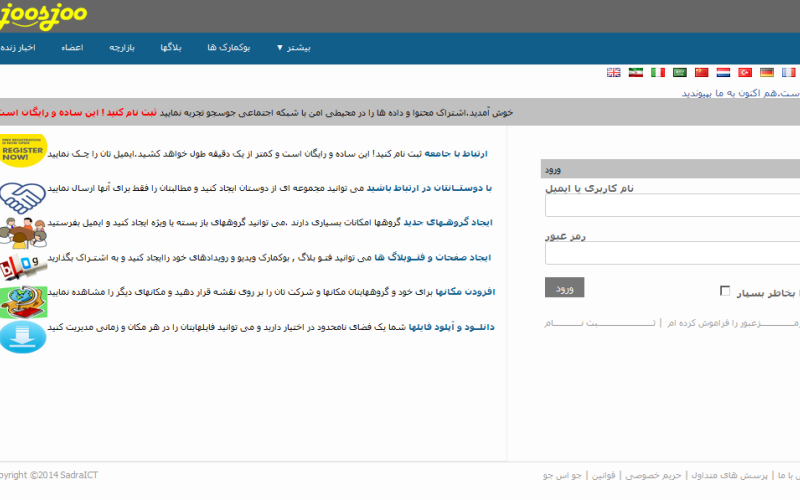Viewport: 800px width, 500px height.
Task: Click the people group icon
Action: coord(23,232)
